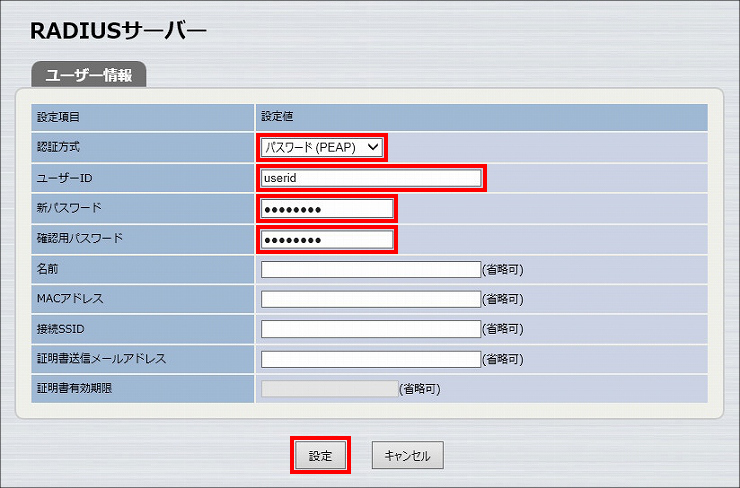The height and width of the screenshot is (488, 740).
Task: Click the MACアドレス row label
Action: coord(70,299)
